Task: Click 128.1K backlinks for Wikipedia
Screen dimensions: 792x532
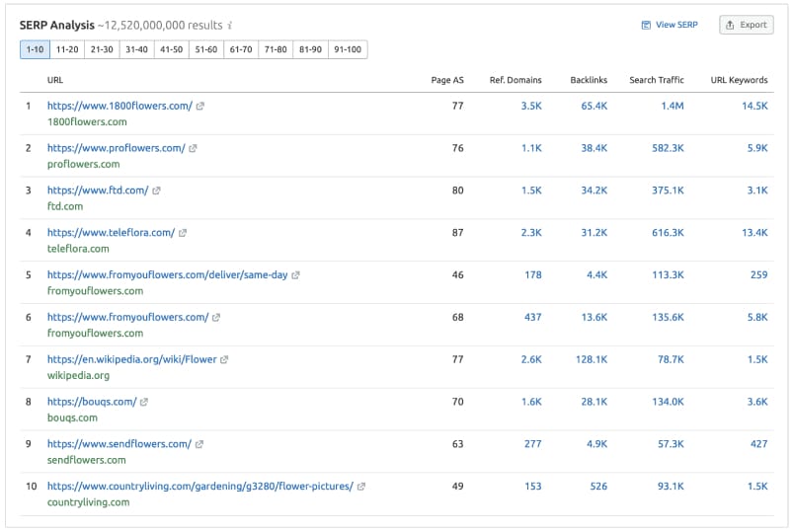Action: (592, 360)
